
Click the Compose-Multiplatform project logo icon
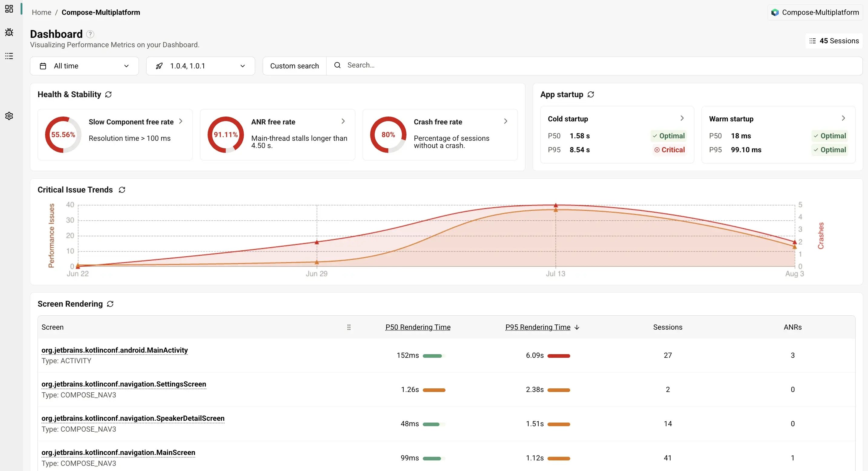pyautogui.click(x=775, y=12)
